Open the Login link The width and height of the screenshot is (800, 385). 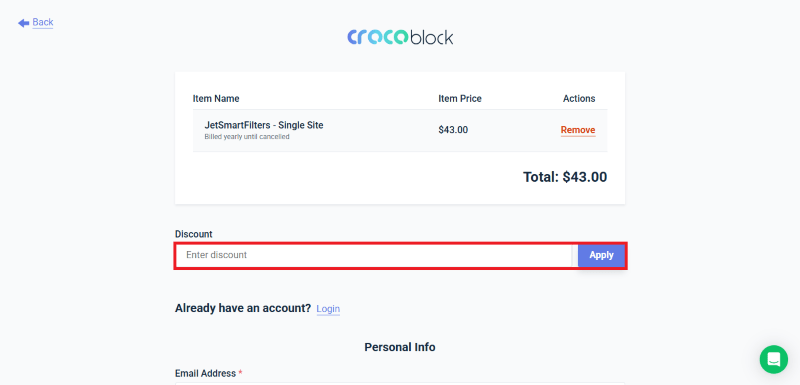[328, 309]
